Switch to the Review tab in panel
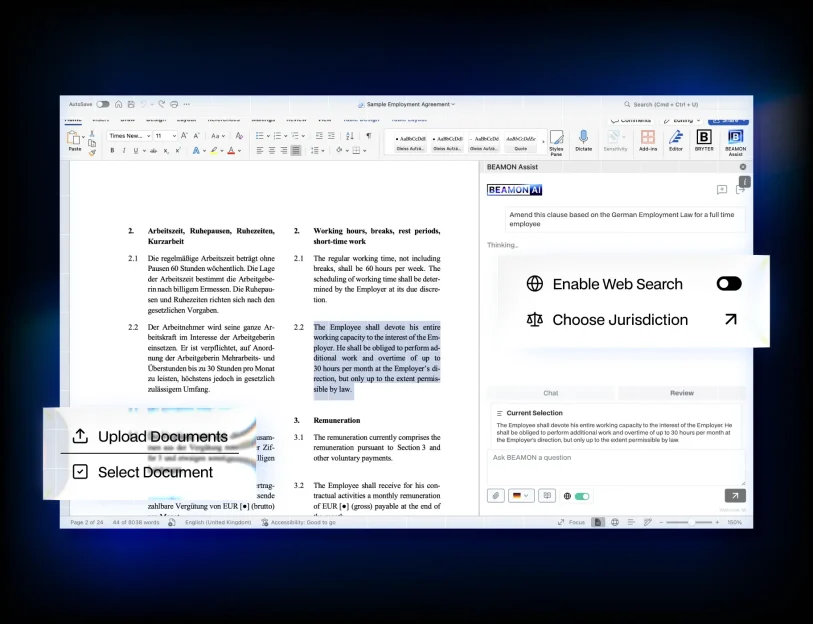The width and height of the screenshot is (813, 624). (x=681, y=393)
